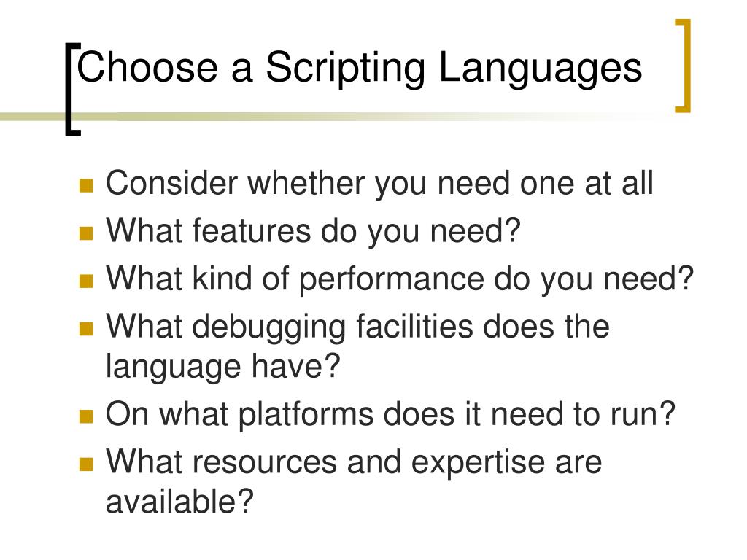Click the bullet square before "What features"

tap(86, 233)
